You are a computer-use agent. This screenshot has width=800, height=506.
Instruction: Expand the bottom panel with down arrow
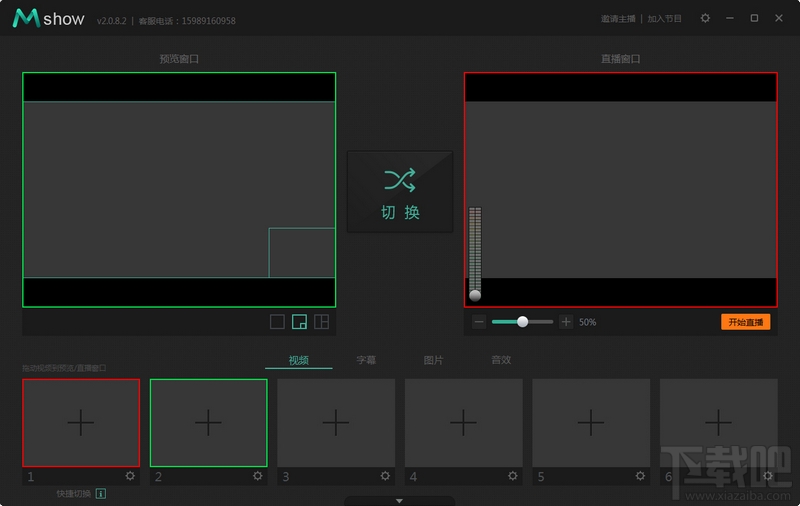click(x=399, y=500)
